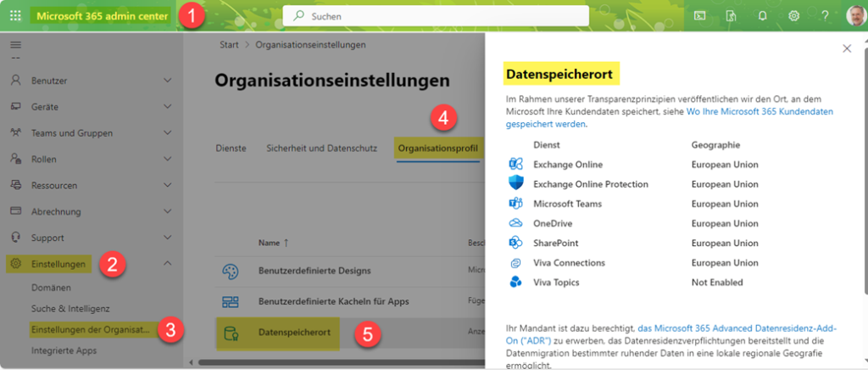Expand the Rollen chevron
Image resolution: width=868 pixels, height=370 pixels.
[168, 159]
